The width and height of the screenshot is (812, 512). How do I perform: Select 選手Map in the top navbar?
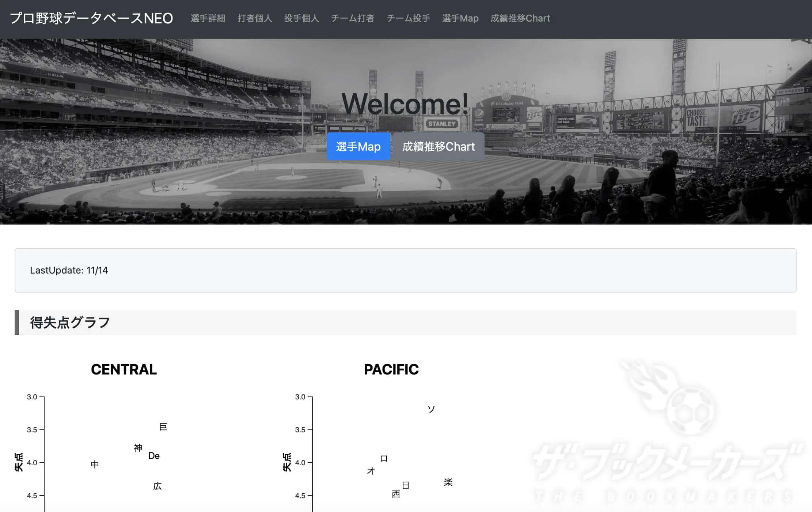[460, 18]
